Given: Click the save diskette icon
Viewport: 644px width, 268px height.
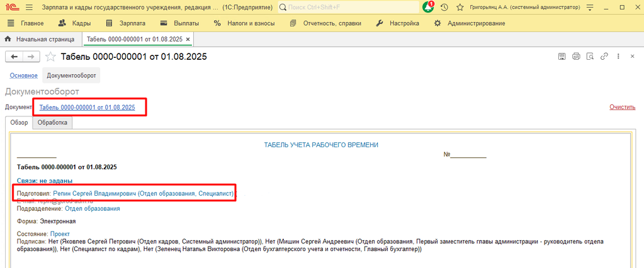Looking at the screenshot, I should [x=562, y=57].
